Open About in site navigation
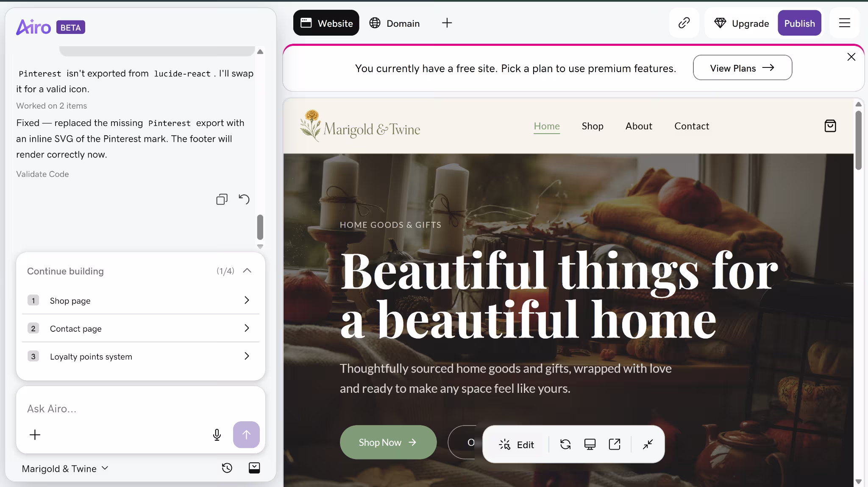The image size is (868, 487). point(639,126)
